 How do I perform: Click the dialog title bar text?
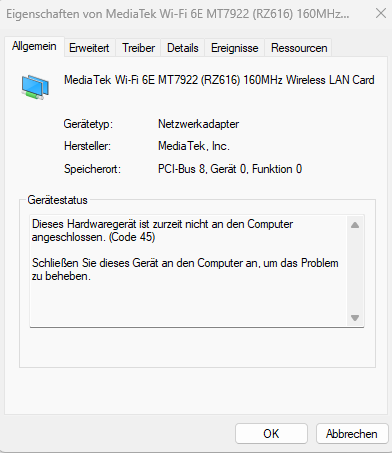tap(178, 14)
